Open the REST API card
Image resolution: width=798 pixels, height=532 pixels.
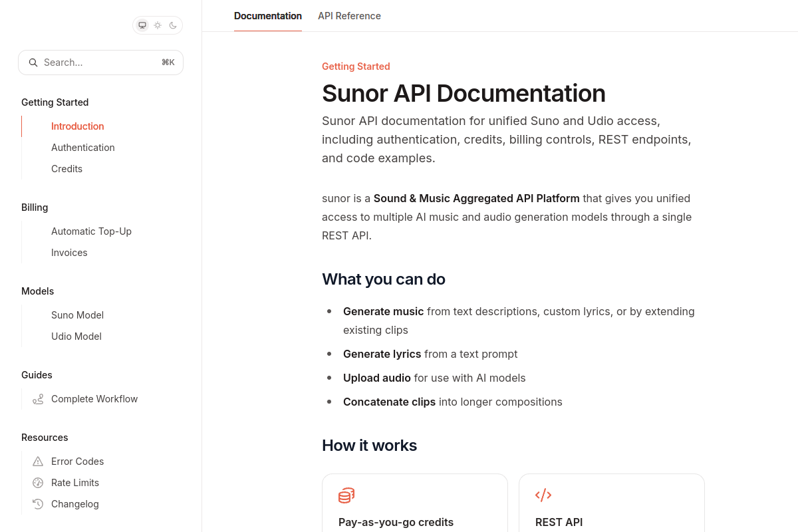[x=612, y=503]
